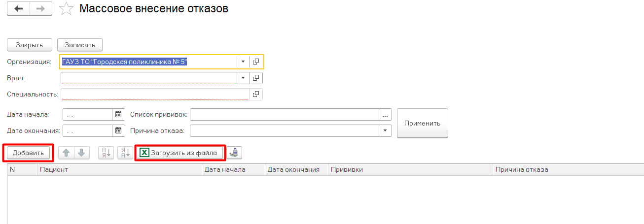Expand the Организация dropdown list
The width and height of the screenshot is (644, 224).
(243, 62)
